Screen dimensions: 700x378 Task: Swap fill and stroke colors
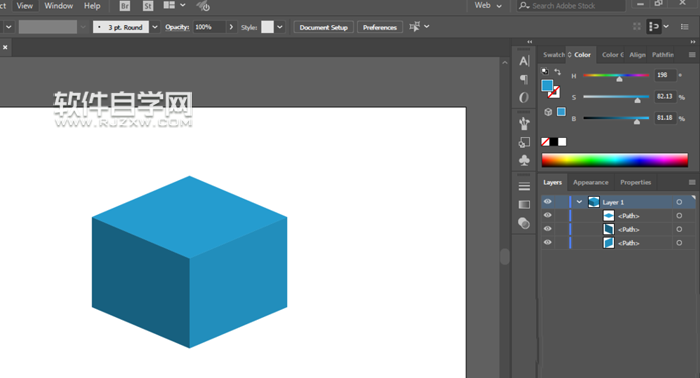558,71
